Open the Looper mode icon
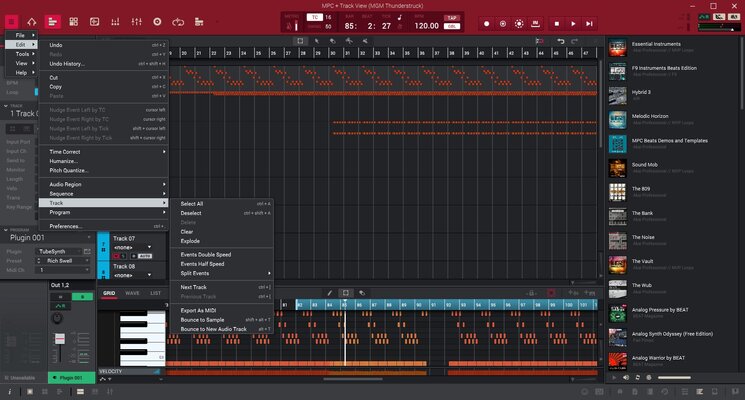 (x=178, y=22)
